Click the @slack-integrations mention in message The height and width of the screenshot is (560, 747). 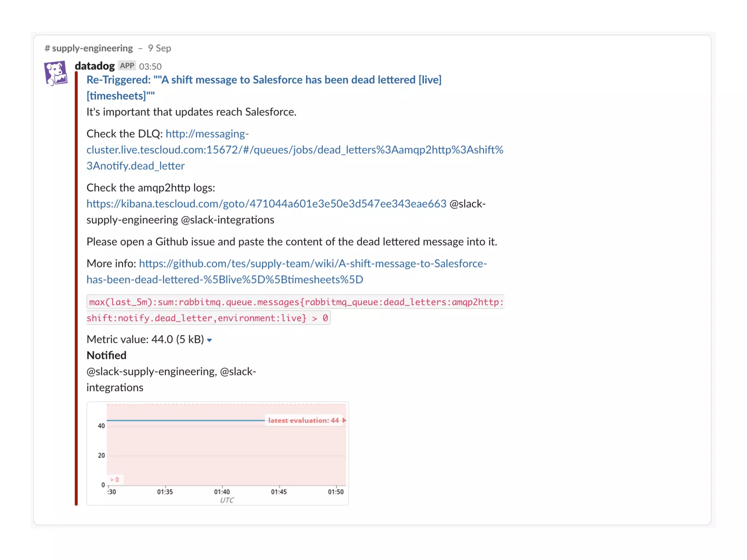pos(227,220)
